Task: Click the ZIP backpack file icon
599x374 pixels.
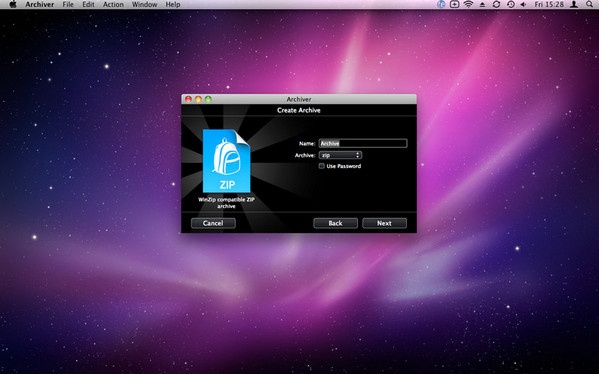Action: point(227,161)
